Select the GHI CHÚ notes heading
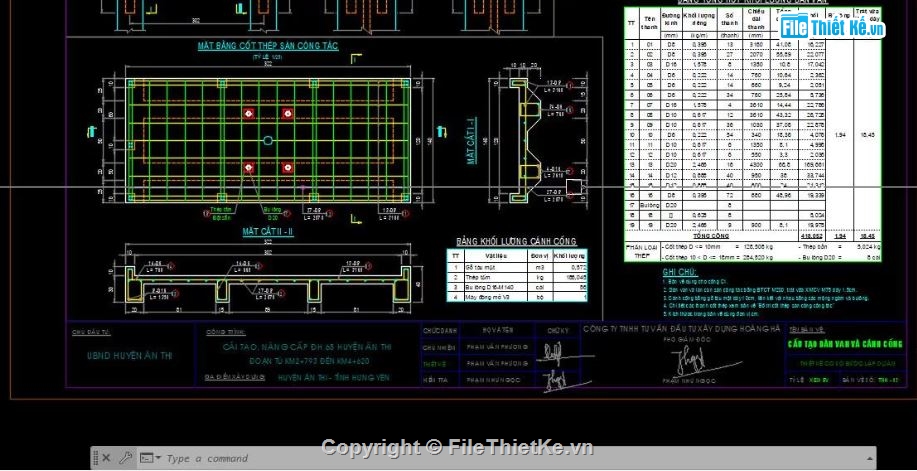This screenshot has height=471, width=917. click(x=680, y=272)
